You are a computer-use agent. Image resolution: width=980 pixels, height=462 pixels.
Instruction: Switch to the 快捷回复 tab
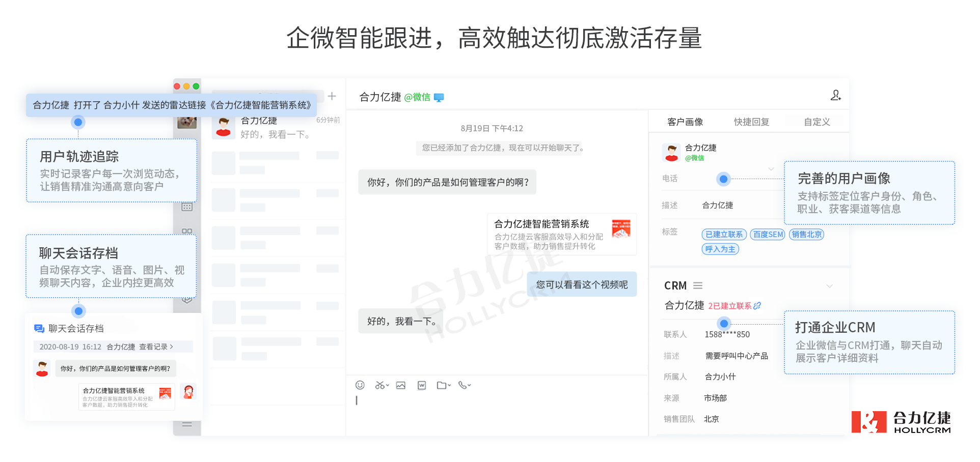click(x=750, y=122)
